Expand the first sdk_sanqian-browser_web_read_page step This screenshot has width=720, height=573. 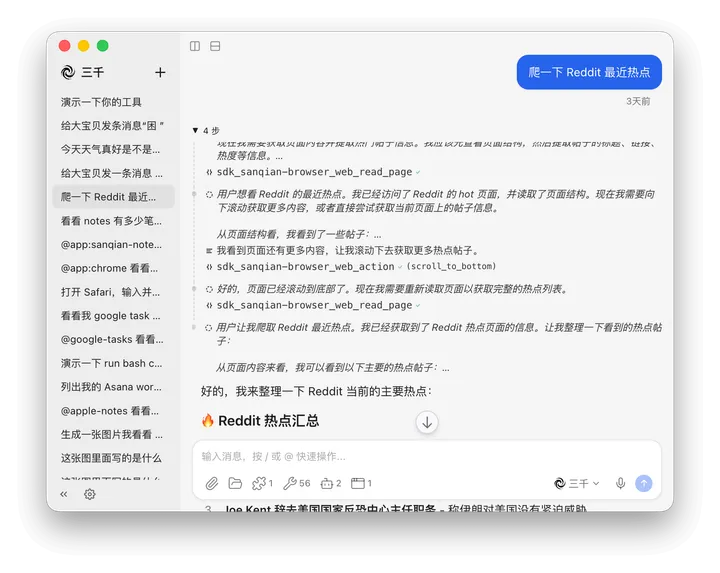tap(314, 172)
